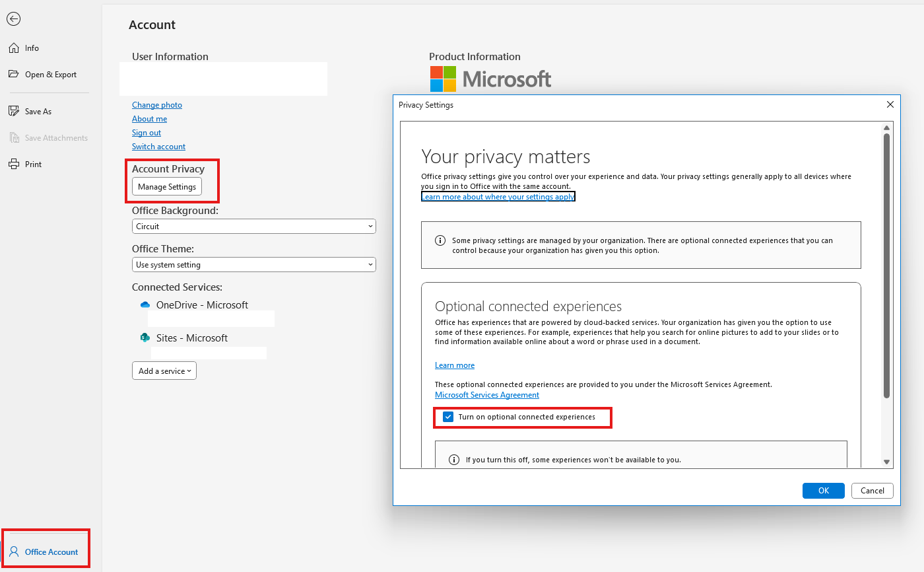Click the Sign out link

tap(147, 133)
